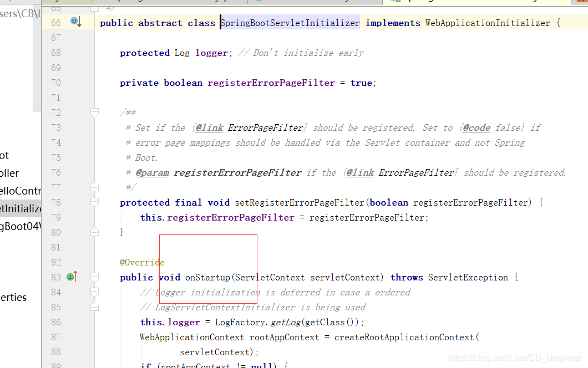Click line number 86 in the gutter

56,323
